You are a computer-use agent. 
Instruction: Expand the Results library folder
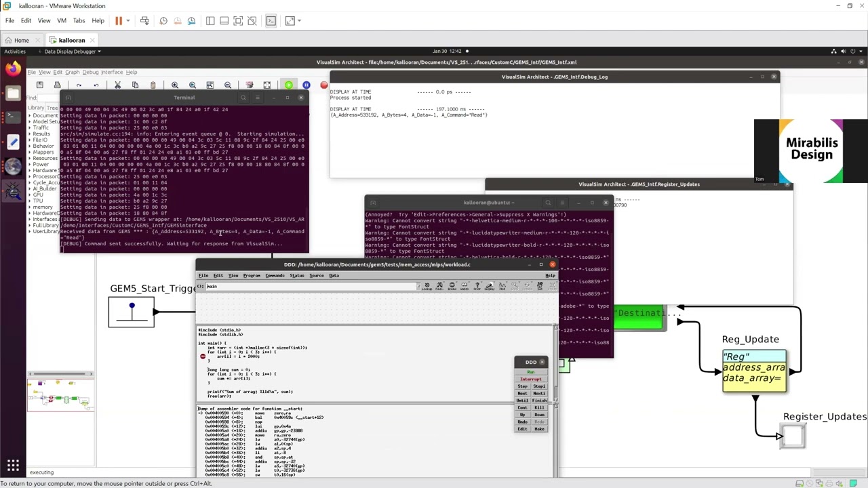[x=30, y=134]
